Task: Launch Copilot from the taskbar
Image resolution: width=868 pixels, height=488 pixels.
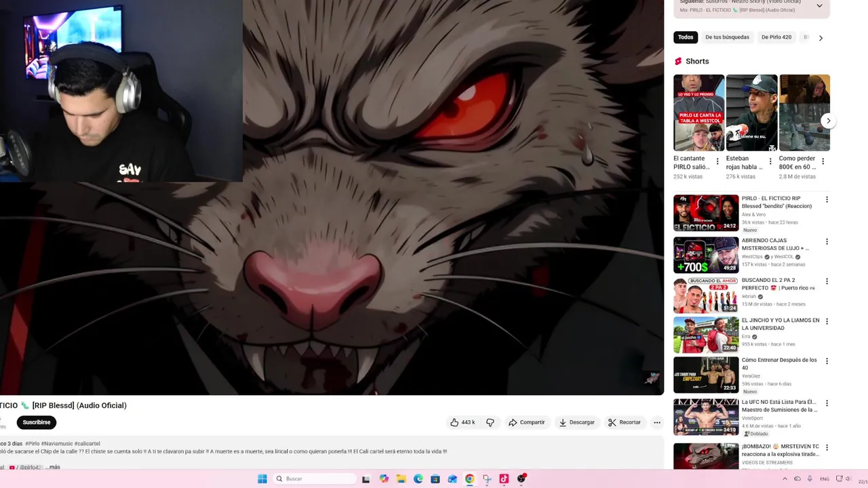Action: (x=384, y=479)
